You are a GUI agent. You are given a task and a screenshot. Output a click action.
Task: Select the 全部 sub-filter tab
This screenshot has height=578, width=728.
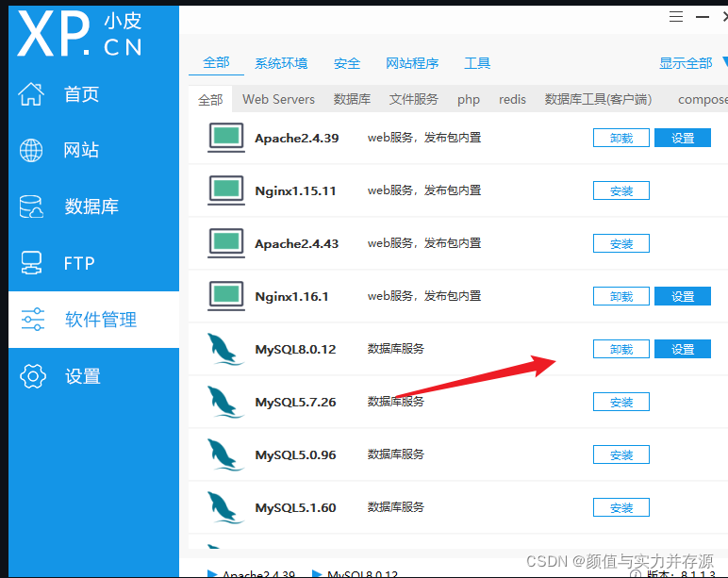[210, 99]
